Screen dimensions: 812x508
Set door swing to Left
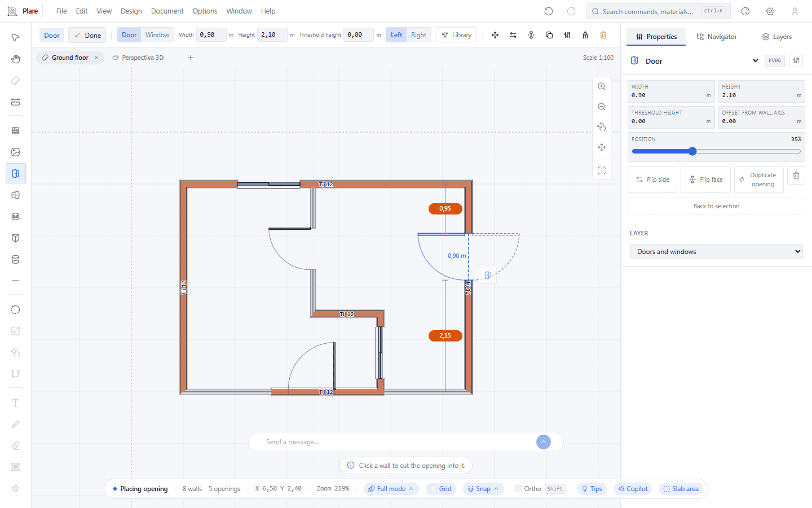tap(396, 35)
